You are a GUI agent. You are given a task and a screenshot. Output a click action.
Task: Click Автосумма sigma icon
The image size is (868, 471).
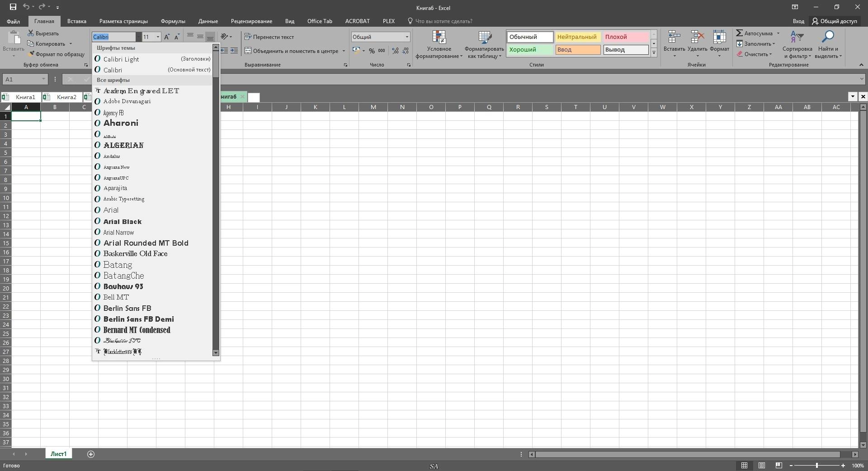pos(740,33)
